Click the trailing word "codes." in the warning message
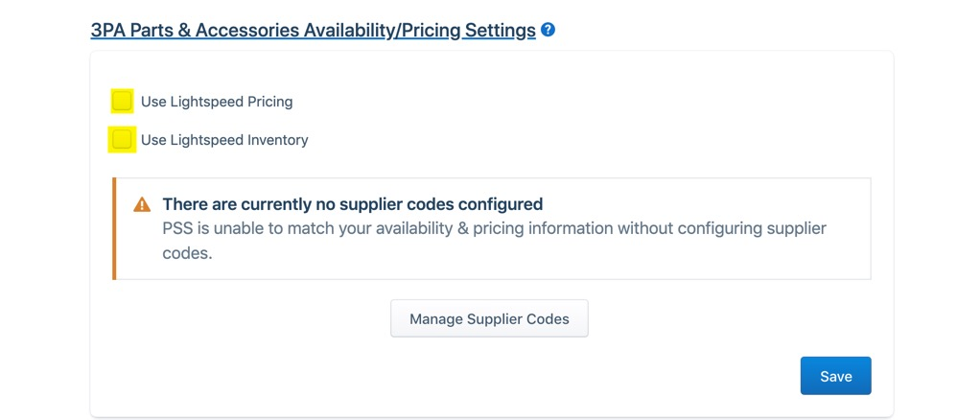The width and height of the screenshot is (980, 420). pyautogui.click(x=187, y=254)
